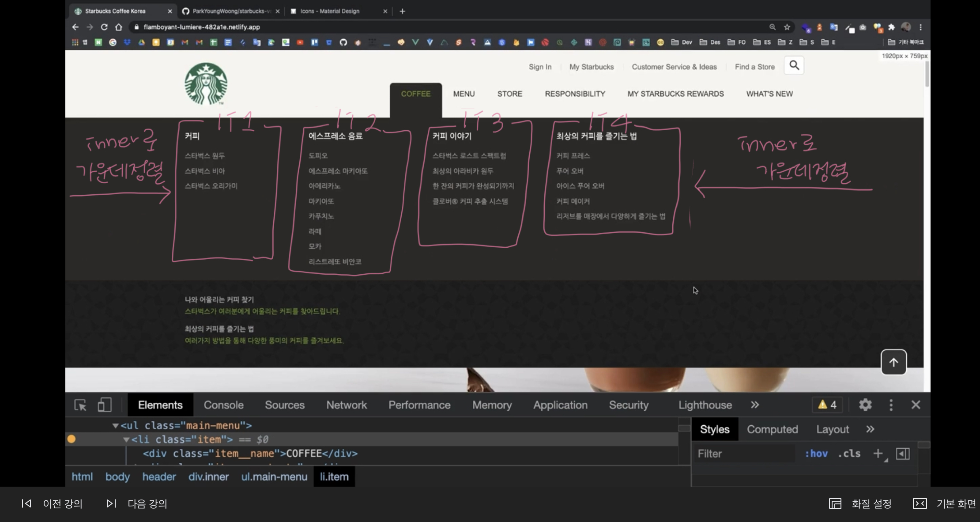Click the browser reload icon
Viewport: 980px width, 522px height.
[x=104, y=27]
